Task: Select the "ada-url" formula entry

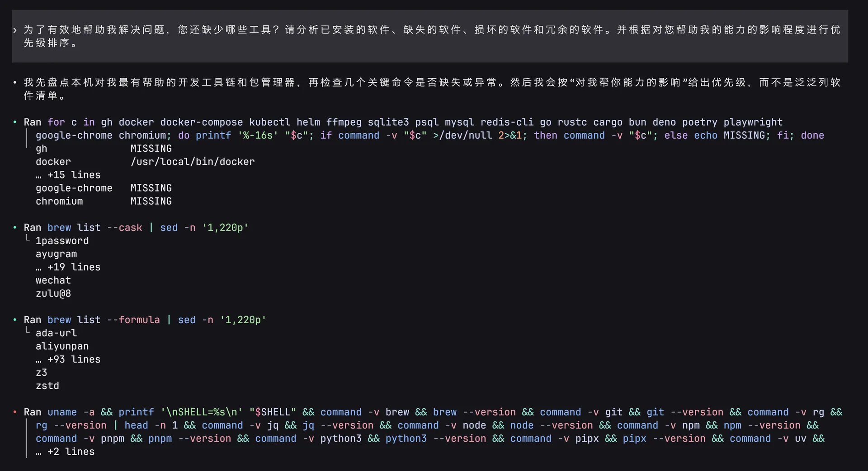Action: pos(56,333)
